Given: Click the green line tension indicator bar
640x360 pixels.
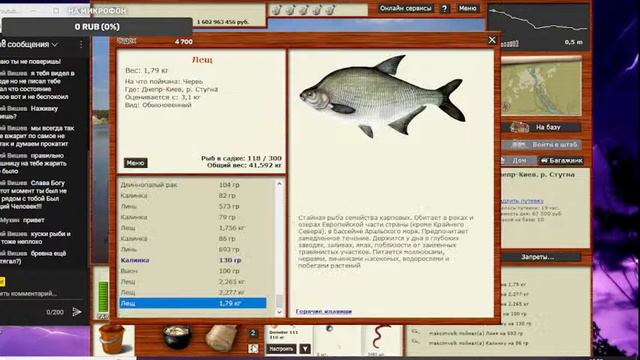Looking at the screenshot, I should coord(103,297).
